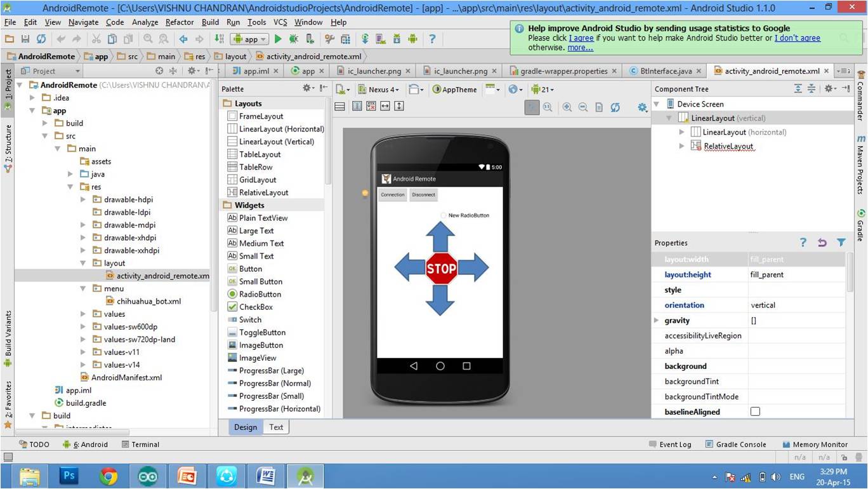Open the app run configuration dropdown

tap(248, 39)
